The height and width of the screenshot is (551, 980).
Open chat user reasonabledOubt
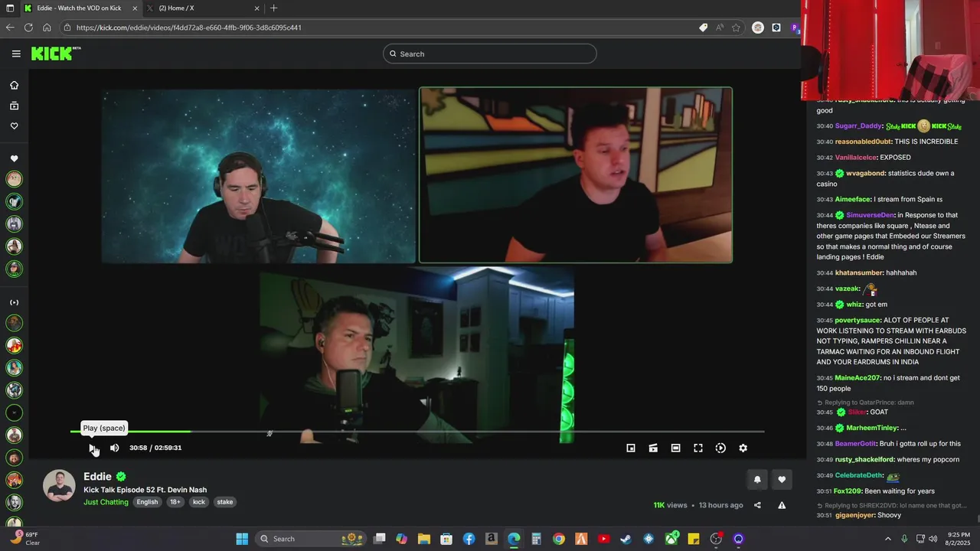point(863,142)
